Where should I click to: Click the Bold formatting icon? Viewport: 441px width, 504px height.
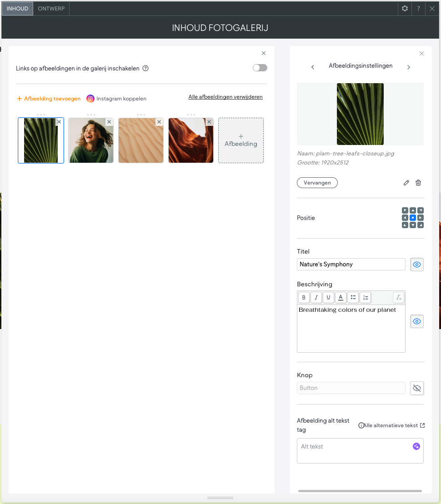pos(304,298)
